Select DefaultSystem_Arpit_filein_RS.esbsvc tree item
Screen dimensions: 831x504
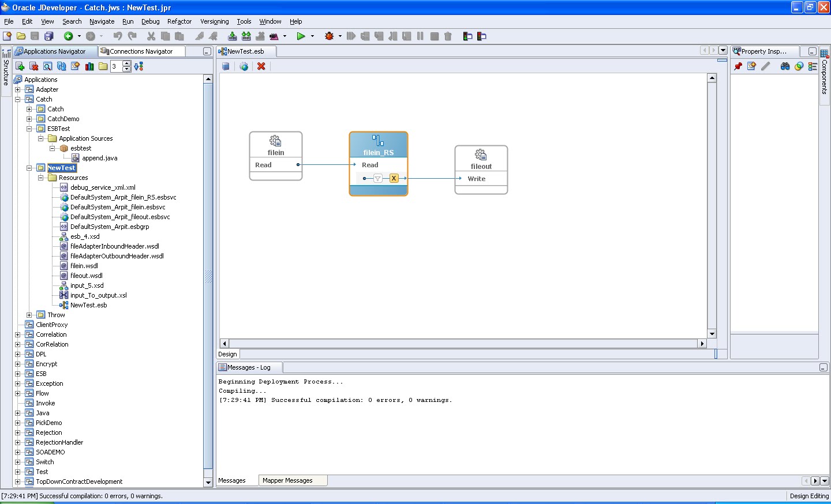pyautogui.click(x=123, y=197)
